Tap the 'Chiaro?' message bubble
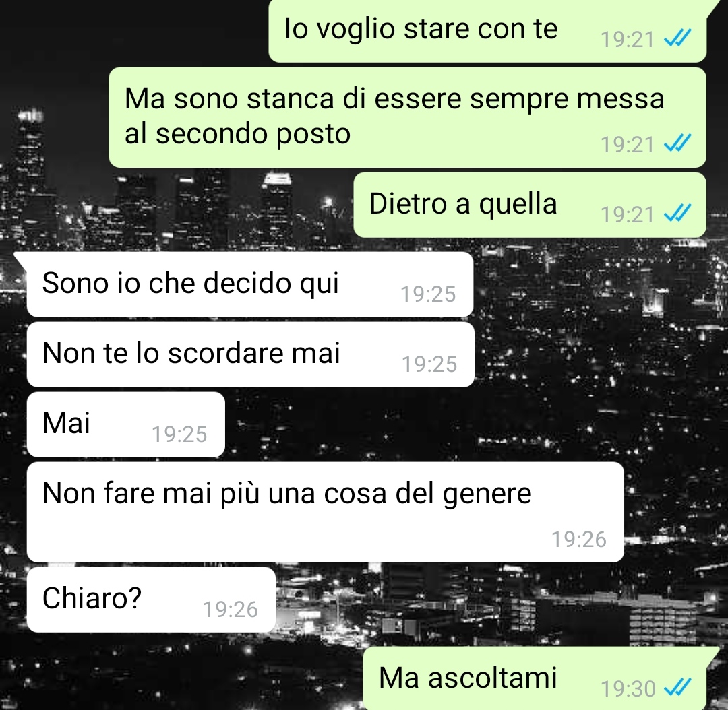 click(x=151, y=600)
